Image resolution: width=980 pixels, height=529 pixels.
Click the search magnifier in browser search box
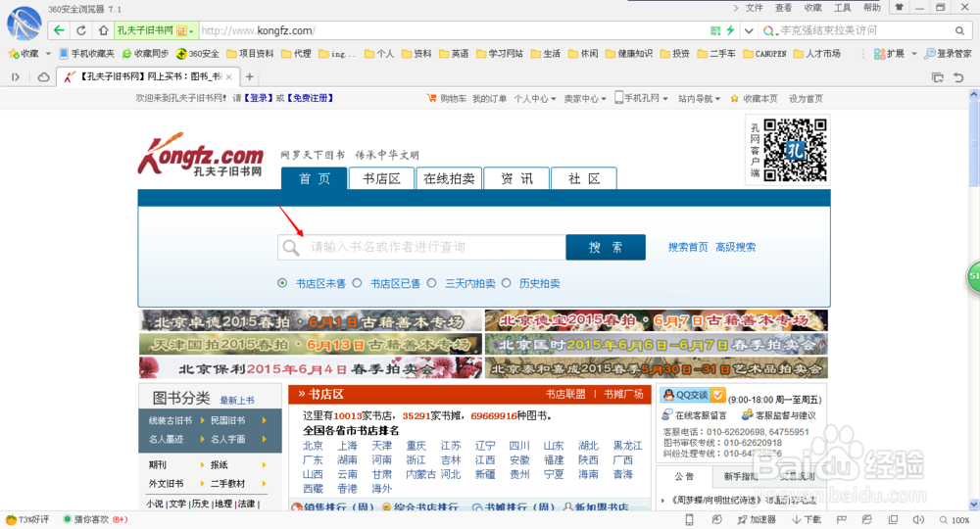[959, 30]
